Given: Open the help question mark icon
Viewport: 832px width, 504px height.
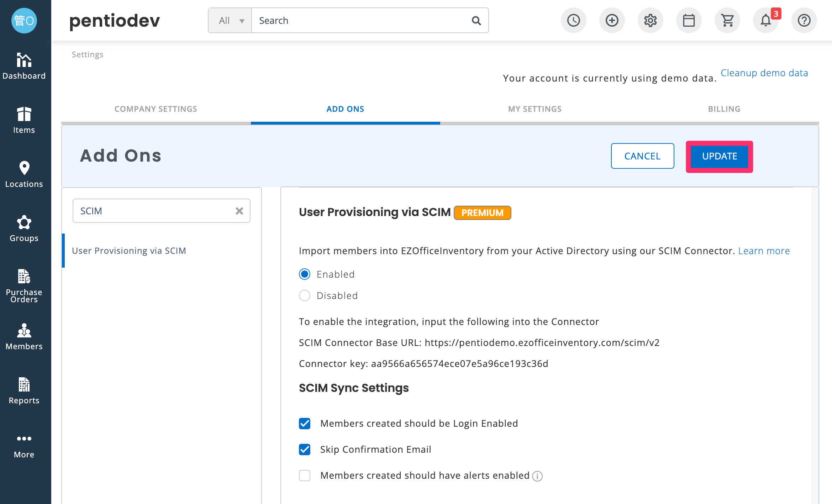Looking at the screenshot, I should pyautogui.click(x=804, y=20).
